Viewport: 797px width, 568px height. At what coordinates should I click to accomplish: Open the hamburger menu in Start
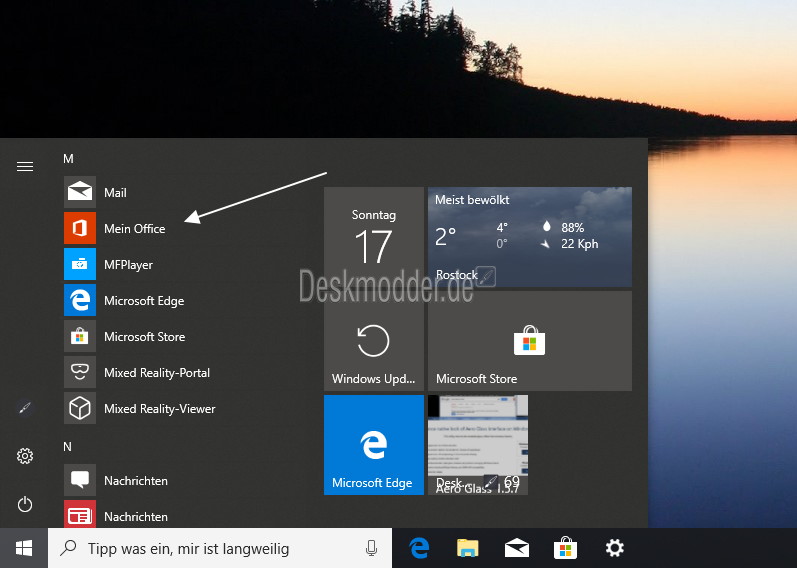25,166
